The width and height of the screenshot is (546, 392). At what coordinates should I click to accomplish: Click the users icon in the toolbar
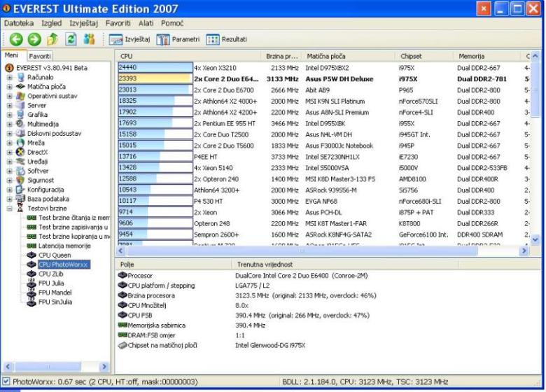click(89, 40)
